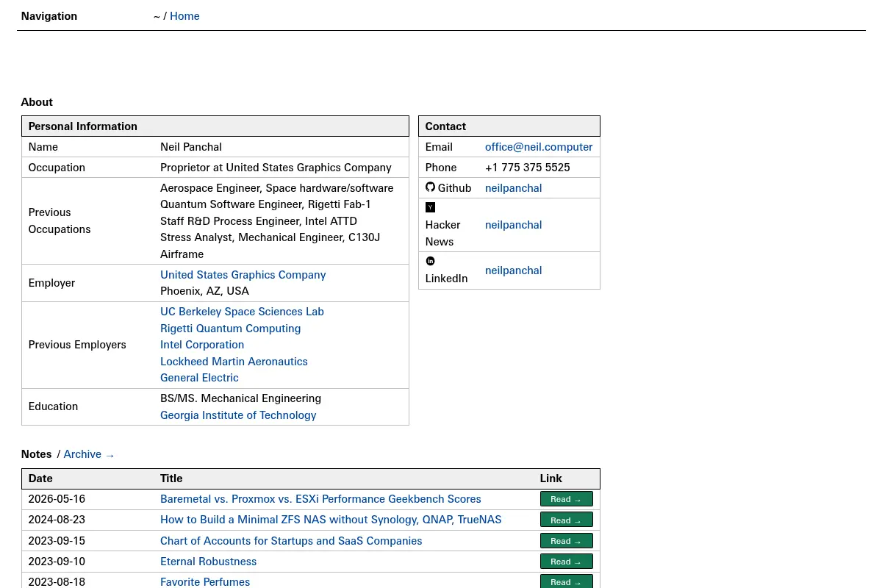Screen dimensions: 882x588
Task: Click Read button for ZFS NAS note
Action: pos(566,520)
